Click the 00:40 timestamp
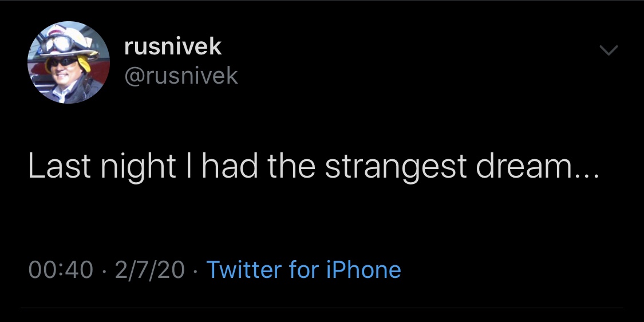This screenshot has width=644, height=322. (61, 270)
